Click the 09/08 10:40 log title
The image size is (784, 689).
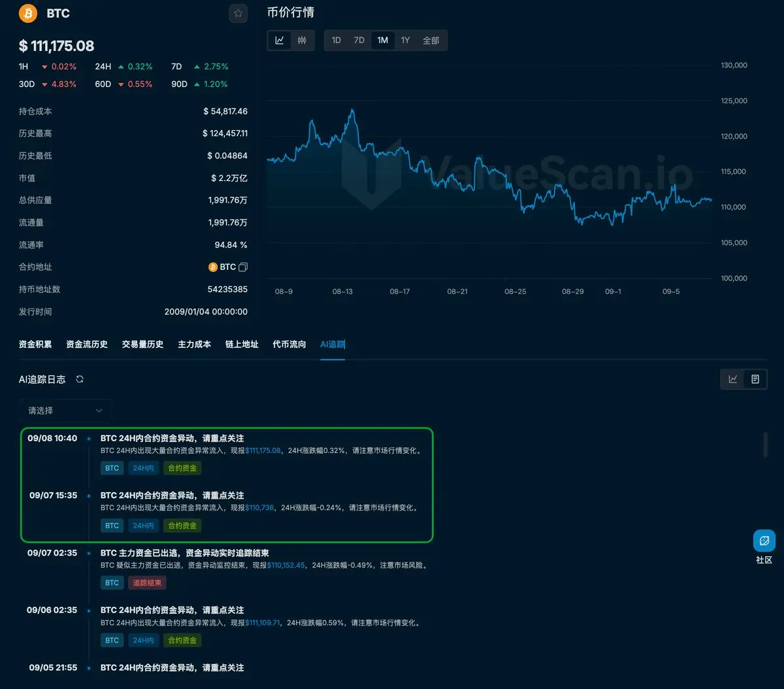tap(172, 439)
